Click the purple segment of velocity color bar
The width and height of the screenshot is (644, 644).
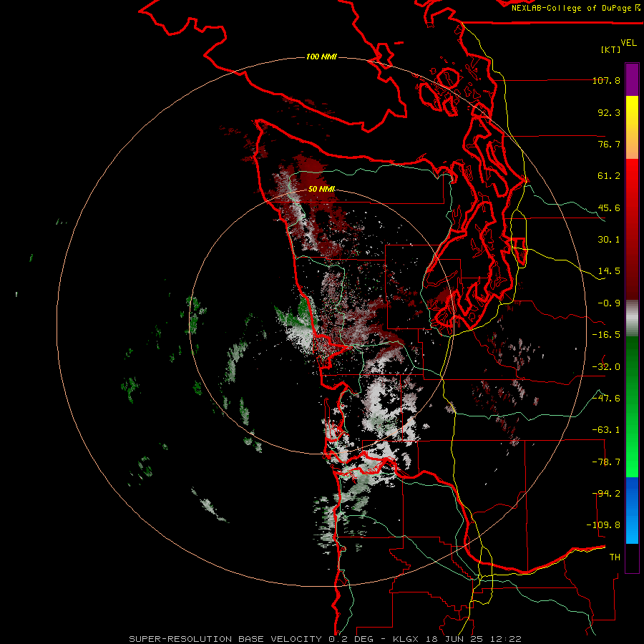(632, 80)
